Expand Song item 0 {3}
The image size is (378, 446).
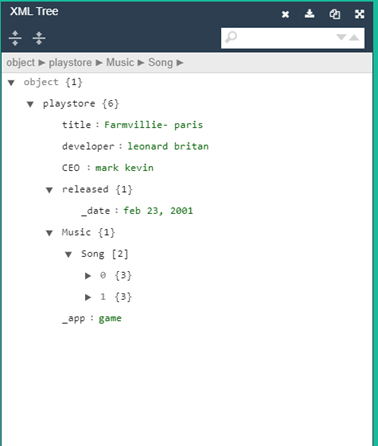coord(88,276)
